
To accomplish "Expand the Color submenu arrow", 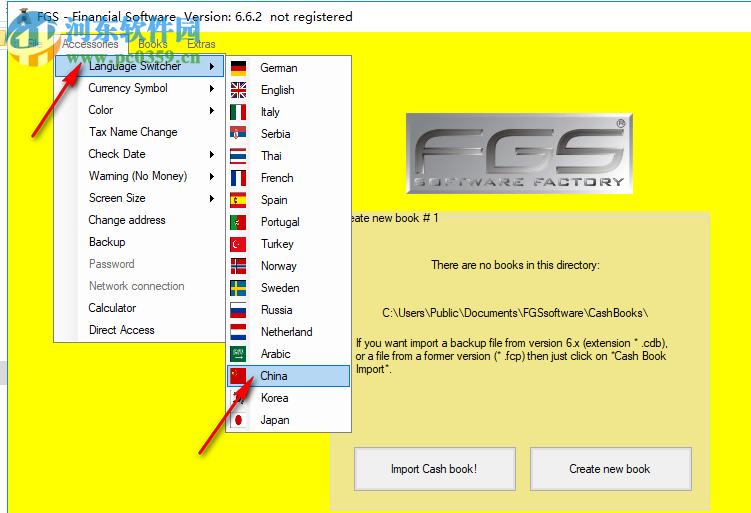I will point(212,111).
